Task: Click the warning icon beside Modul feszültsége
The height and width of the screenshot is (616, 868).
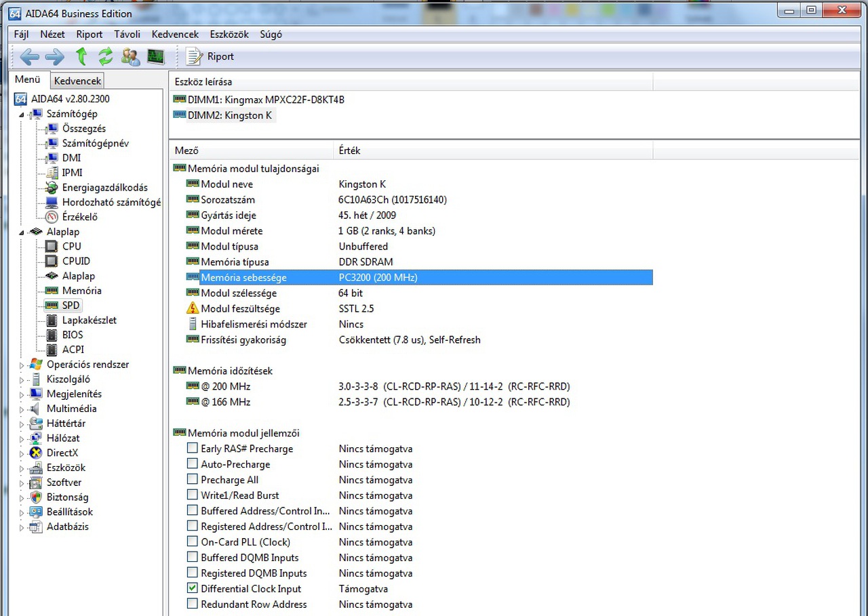Action: [x=193, y=308]
